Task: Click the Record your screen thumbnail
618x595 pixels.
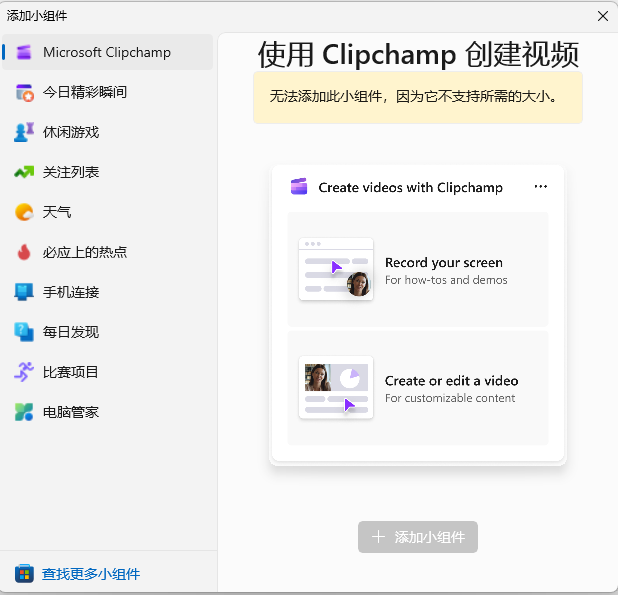Action: point(336,269)
